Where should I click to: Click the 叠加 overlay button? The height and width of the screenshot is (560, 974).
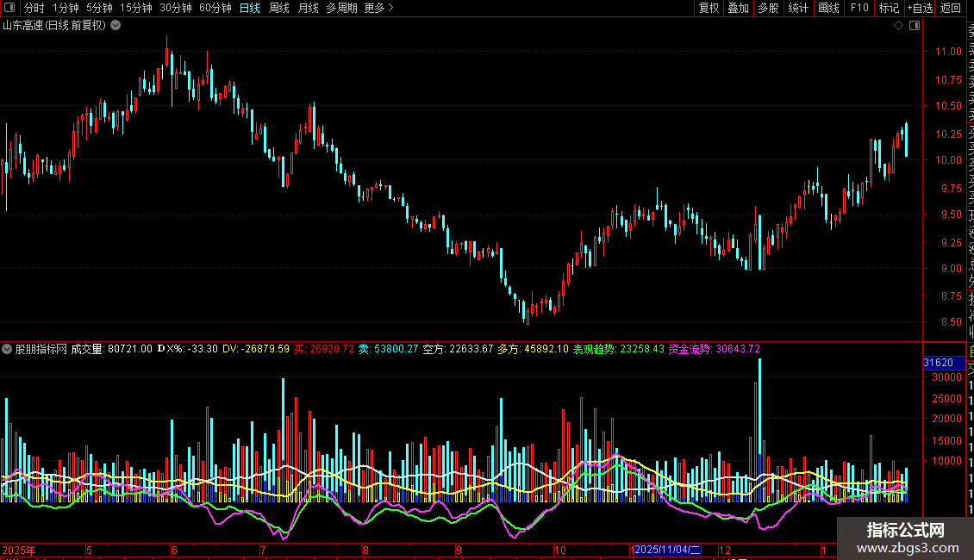[x=738, y=8]
